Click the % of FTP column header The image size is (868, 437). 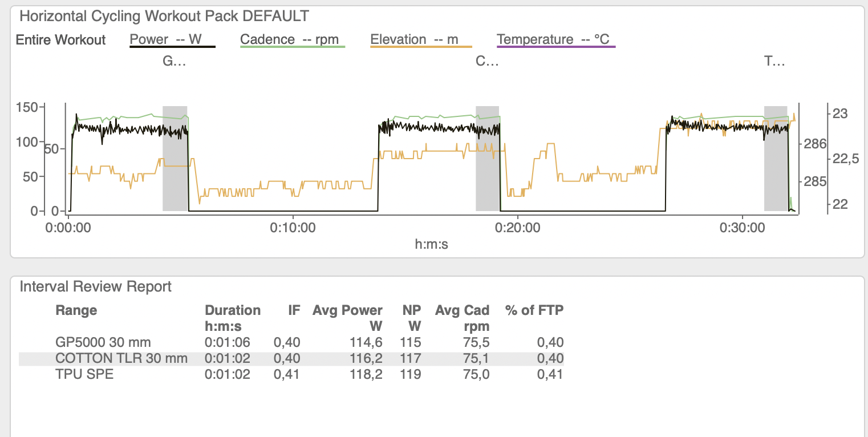534,311
